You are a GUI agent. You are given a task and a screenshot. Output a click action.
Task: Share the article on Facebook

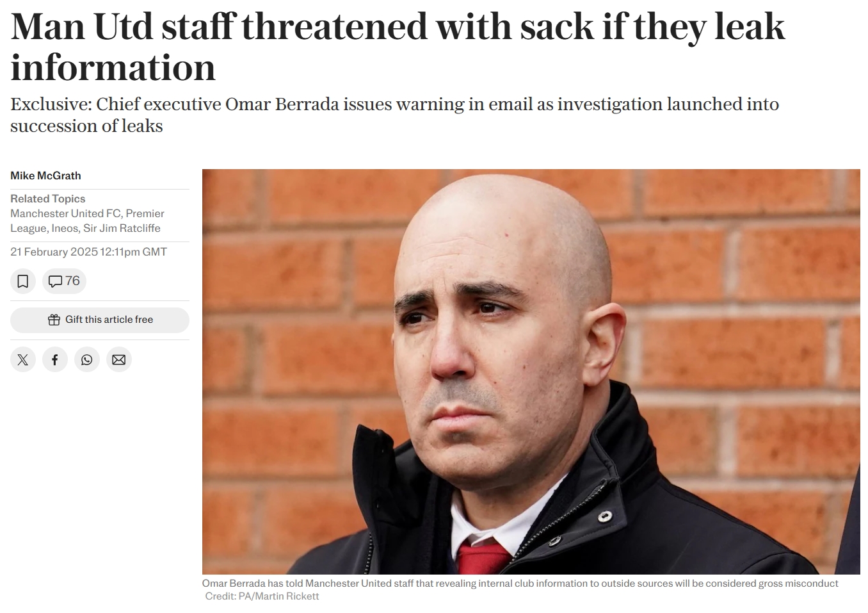point(55,359)
